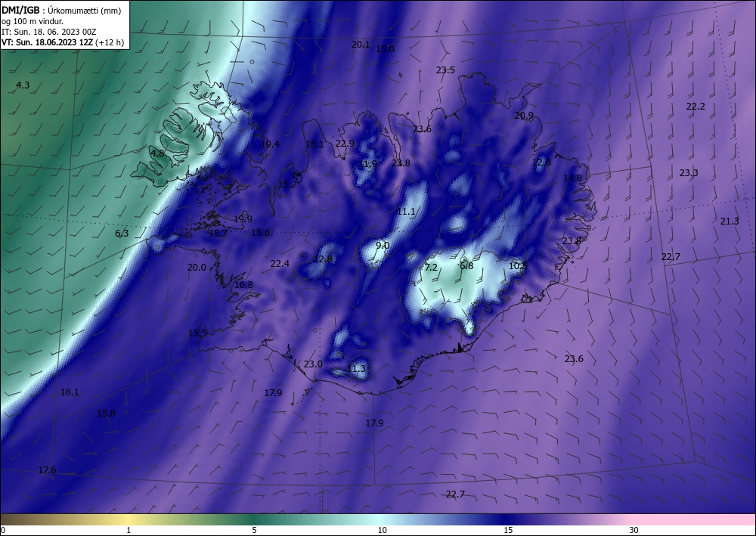The width and height of the screenshot is (756, 536).
Task: Click the map value 22.4
Action: [x=280, y=264]
